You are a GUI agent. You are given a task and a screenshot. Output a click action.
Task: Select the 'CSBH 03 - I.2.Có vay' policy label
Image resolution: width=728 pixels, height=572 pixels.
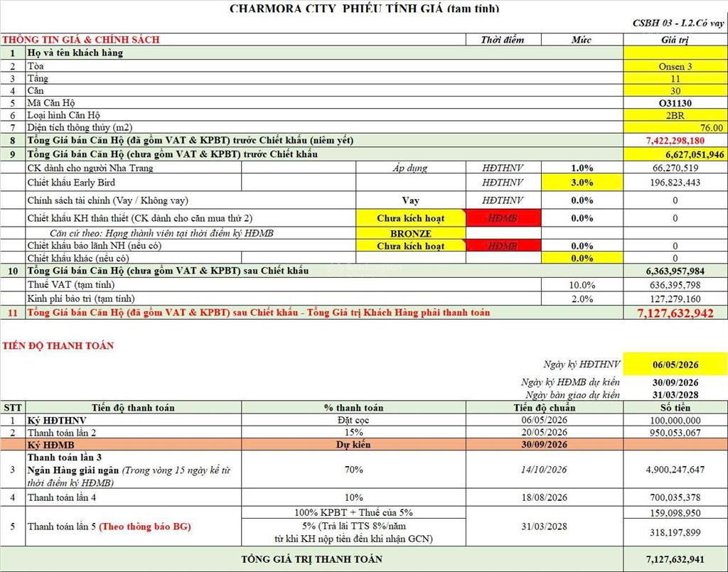[678, 23]
